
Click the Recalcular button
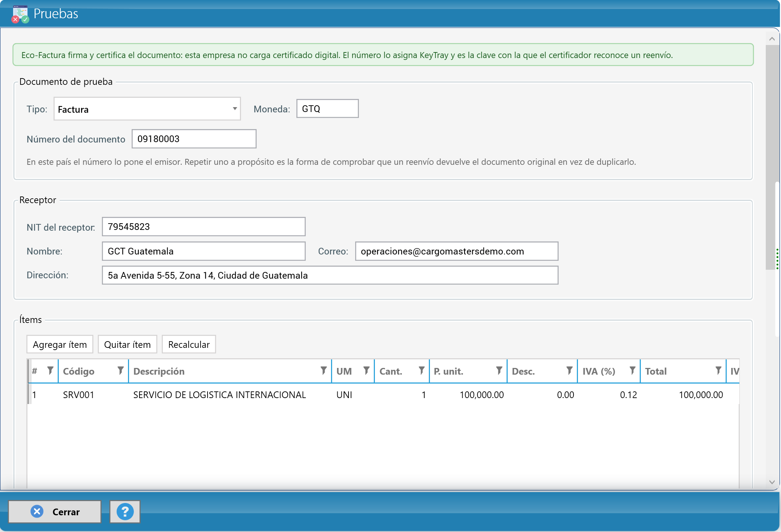point(189,344)
